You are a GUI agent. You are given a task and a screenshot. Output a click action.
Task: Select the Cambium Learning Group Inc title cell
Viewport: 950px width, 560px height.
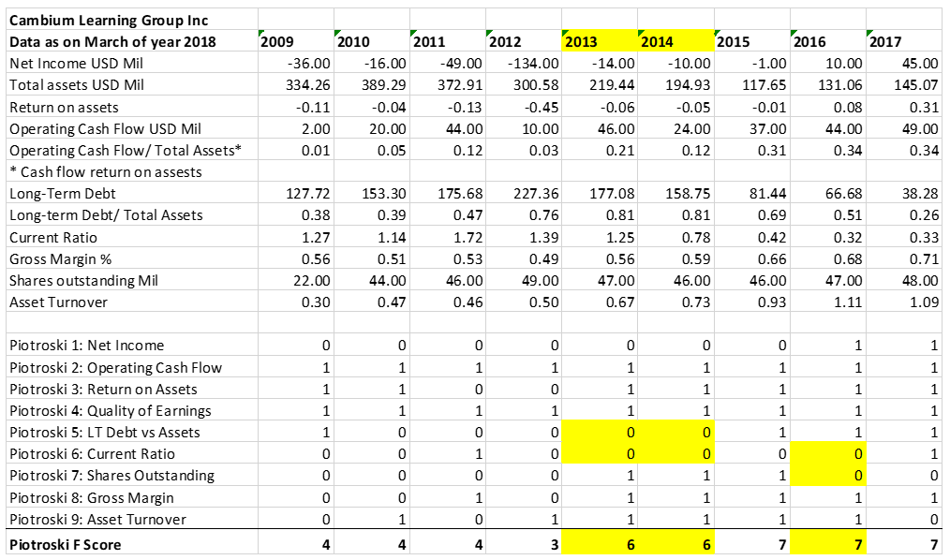(x=132, y=20)
